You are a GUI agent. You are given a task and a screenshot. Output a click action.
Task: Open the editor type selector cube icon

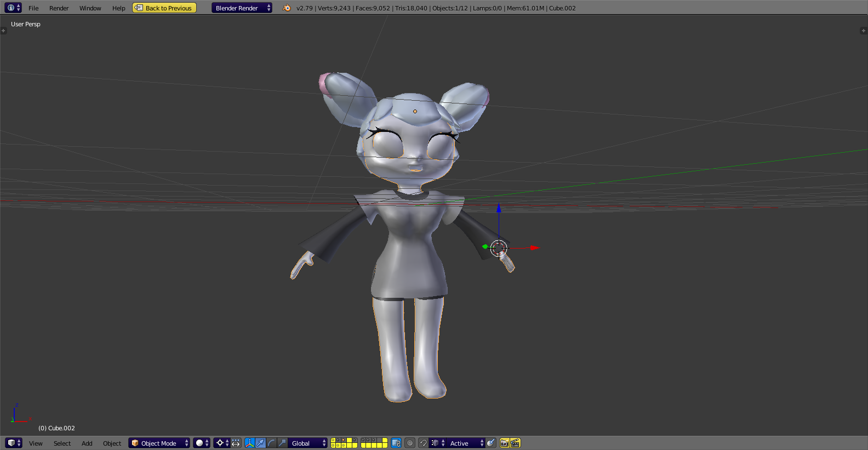click(x=13, y=443)
